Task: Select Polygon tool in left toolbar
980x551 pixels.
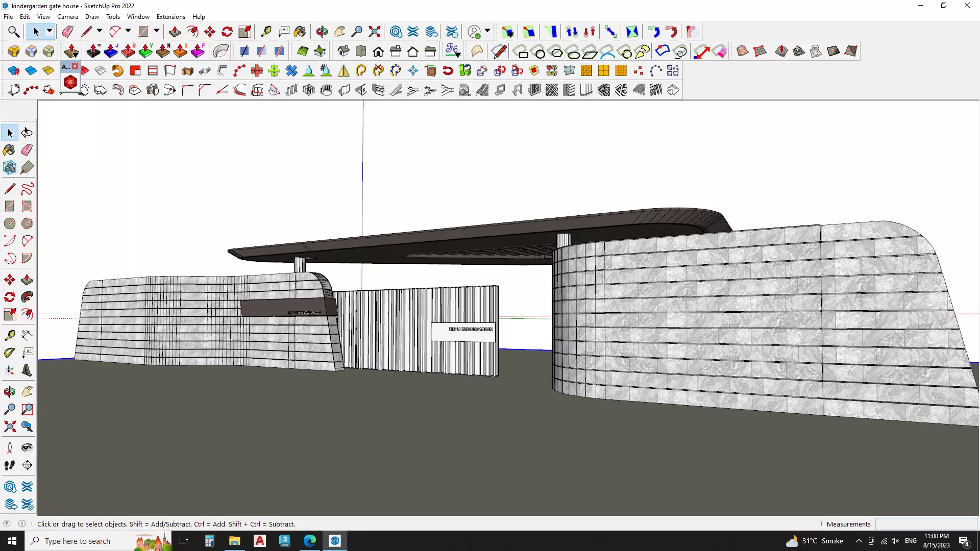Action: pos(27,223)
